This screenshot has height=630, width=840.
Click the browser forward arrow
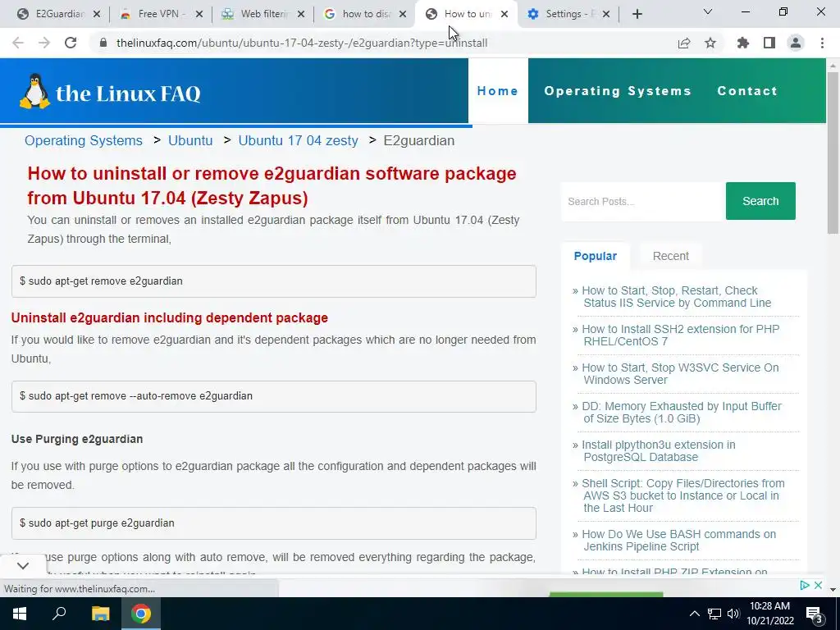point(44,43)
